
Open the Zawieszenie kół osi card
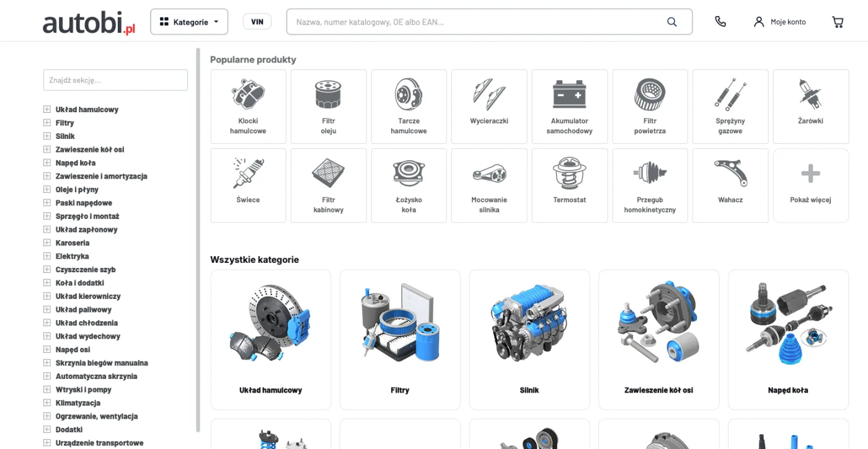point(658,340)
